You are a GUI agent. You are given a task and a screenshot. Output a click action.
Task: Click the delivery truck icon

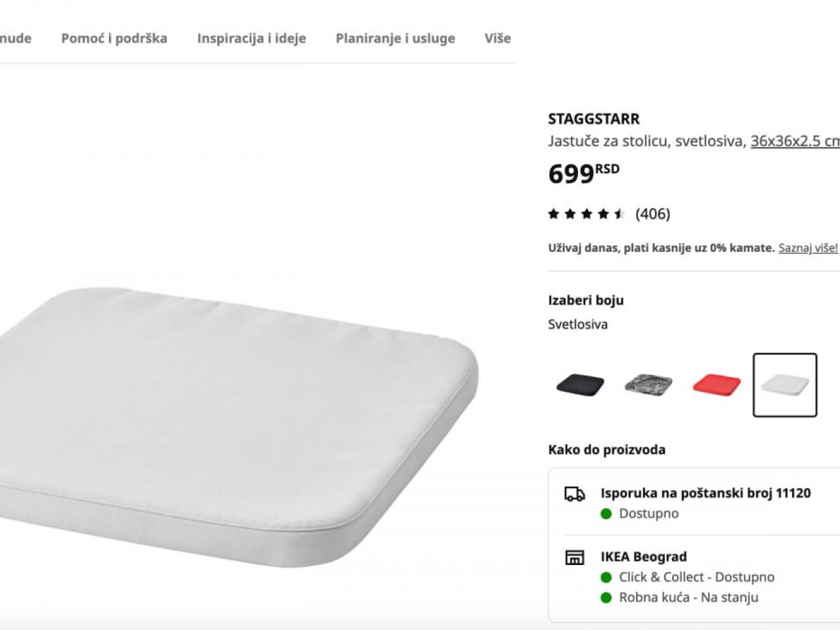(x=575, y=493)
